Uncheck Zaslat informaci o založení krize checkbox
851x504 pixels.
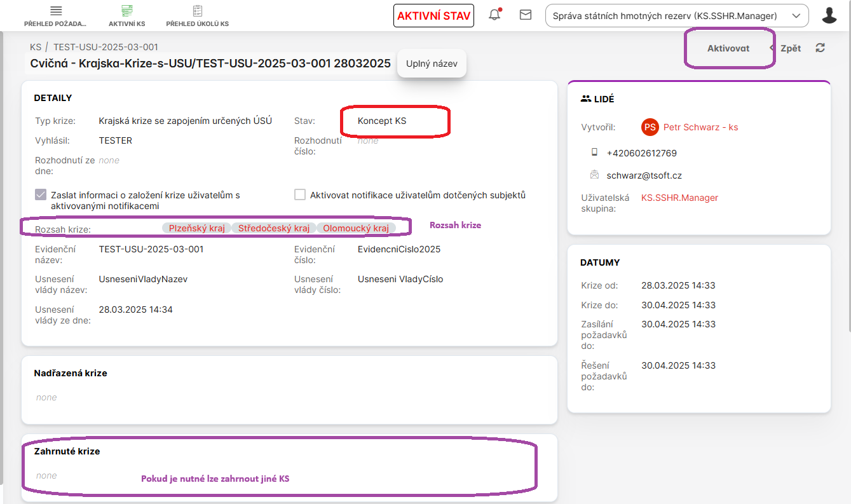pyautogui.click(x=41, y=195)
